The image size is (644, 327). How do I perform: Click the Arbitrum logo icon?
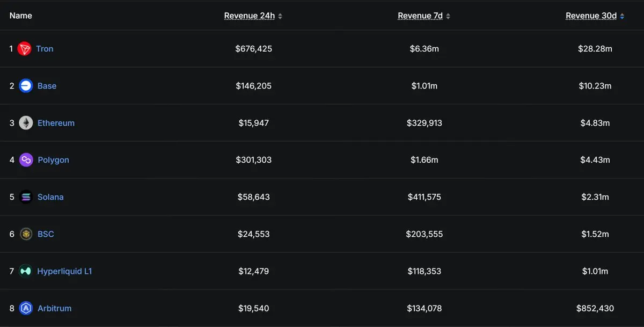26,308
